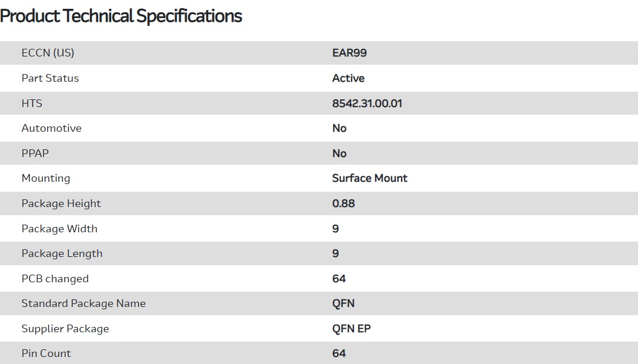Screen dimensions: 638x364
Task: Click the PCB changed value 64
Action: (x=339, y=279)
